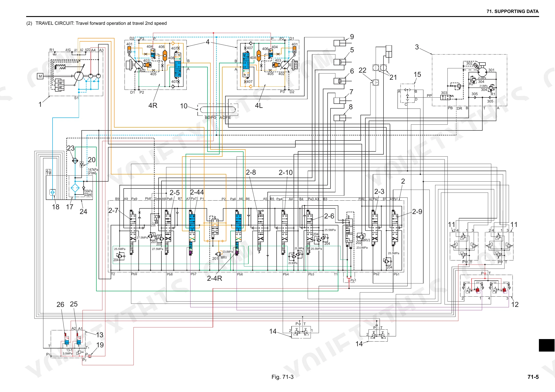
Task: Click the red check valve symbol at 19
Action: [x=90, y=356]
